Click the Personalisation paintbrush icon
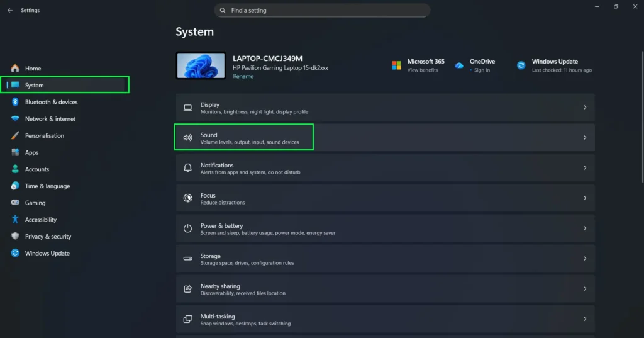 15,136
